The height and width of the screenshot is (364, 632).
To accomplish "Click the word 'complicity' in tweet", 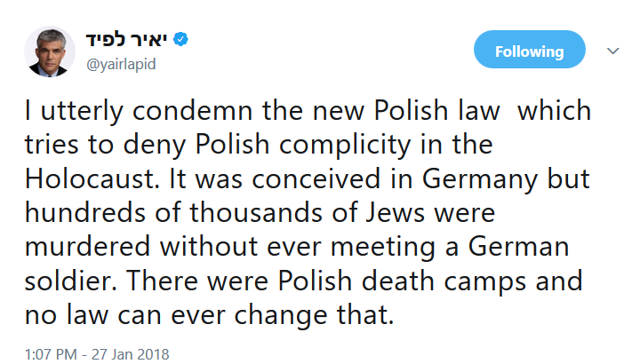I will (345, 146).
